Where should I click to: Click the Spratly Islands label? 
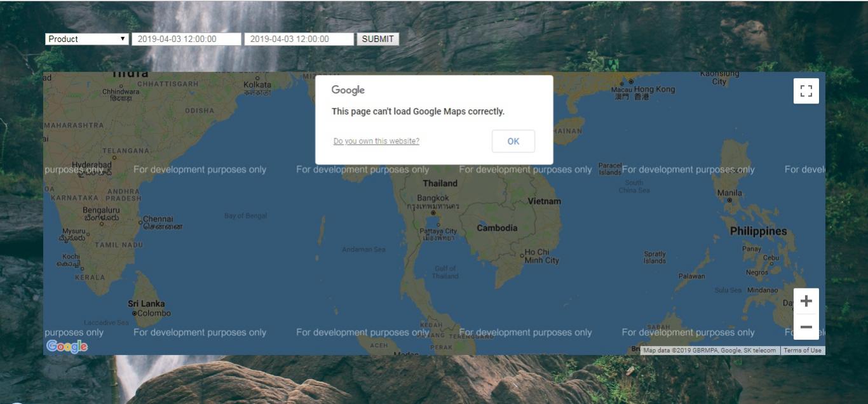654,257
